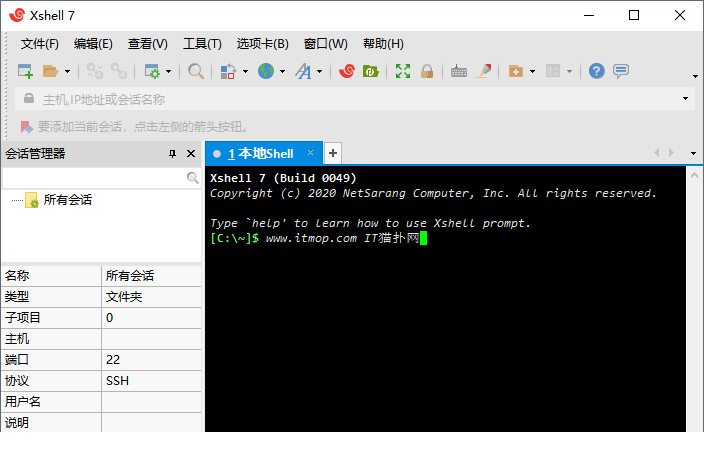Image resolution: width=704 pixels, height=449 pixels.
Task: Click the red flag add-session arrow button
Action: (x=26, y=127)
